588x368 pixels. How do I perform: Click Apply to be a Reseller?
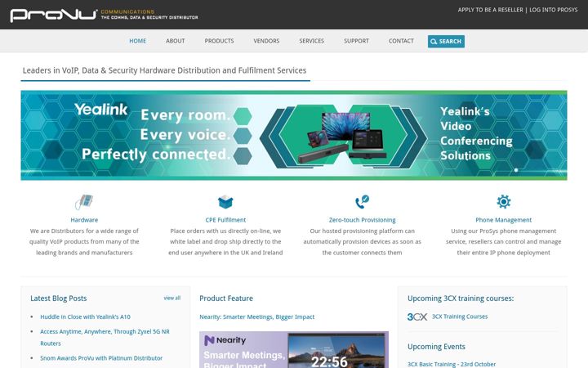click(x=490, y=10)
